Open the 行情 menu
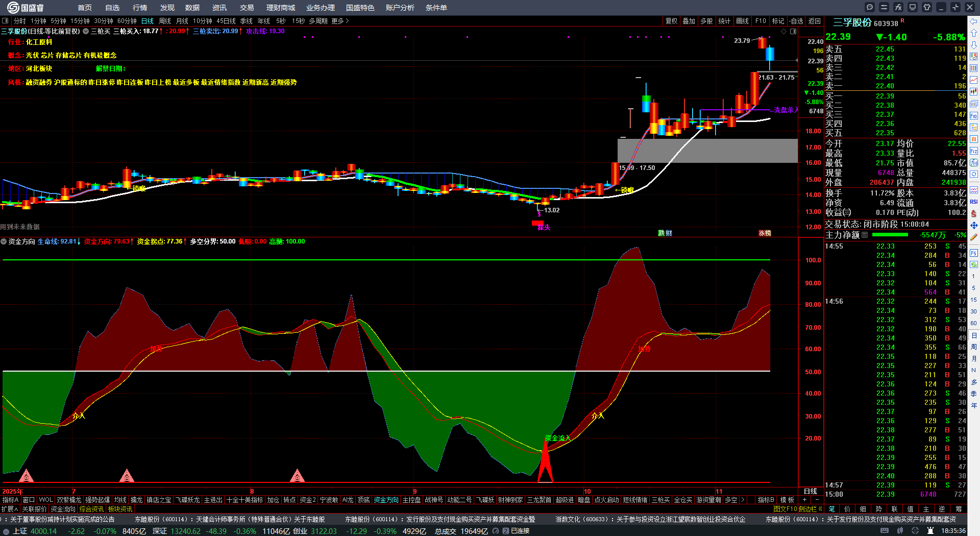 click(x=140, y=8)
